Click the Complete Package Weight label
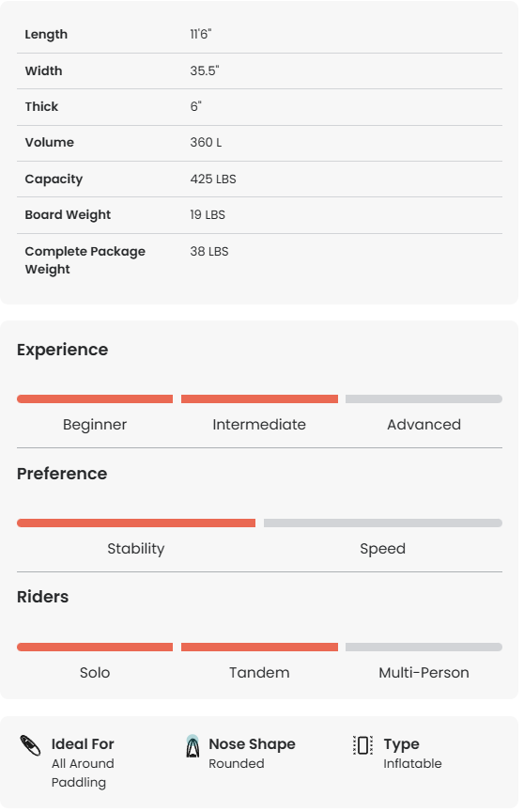 coord(85,260)
